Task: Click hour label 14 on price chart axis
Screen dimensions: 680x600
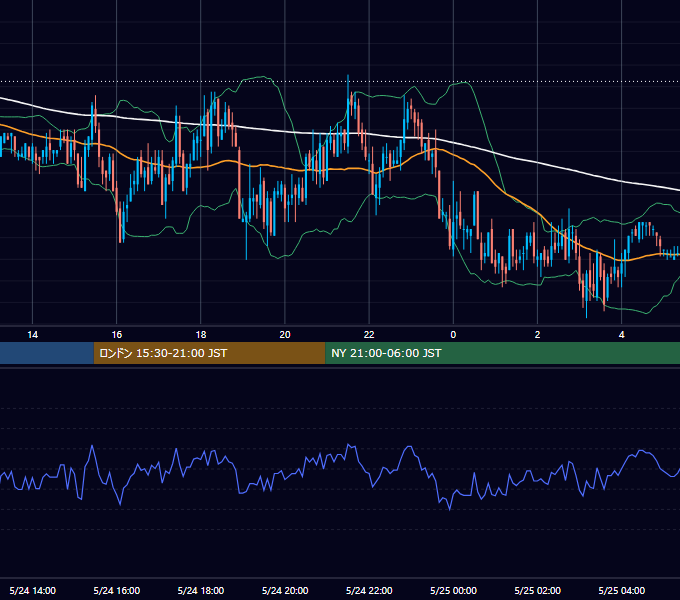Action: [33, 335]
